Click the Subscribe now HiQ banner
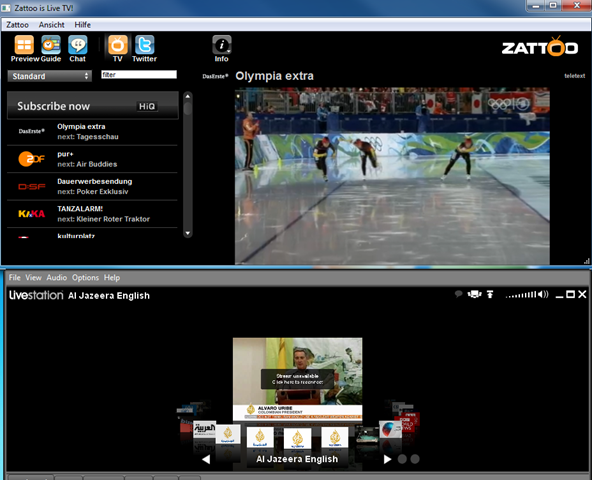 (92, 105)
